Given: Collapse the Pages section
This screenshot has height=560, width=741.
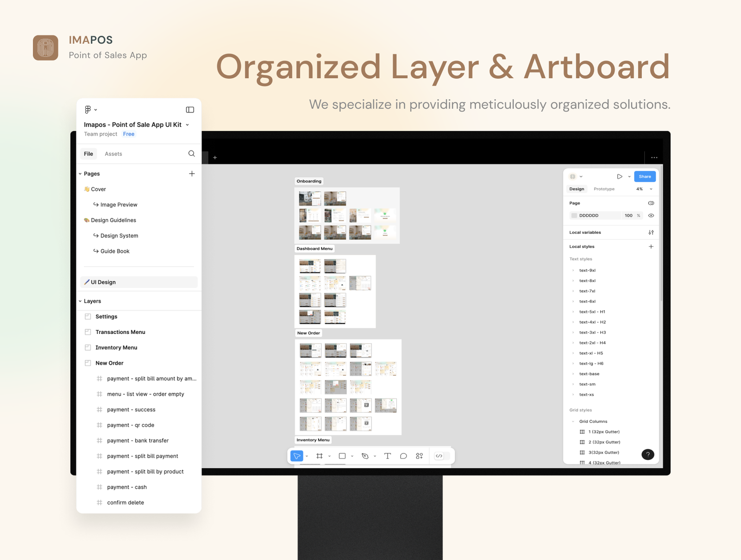Looking at the screenshot, I should click(80, 174).
